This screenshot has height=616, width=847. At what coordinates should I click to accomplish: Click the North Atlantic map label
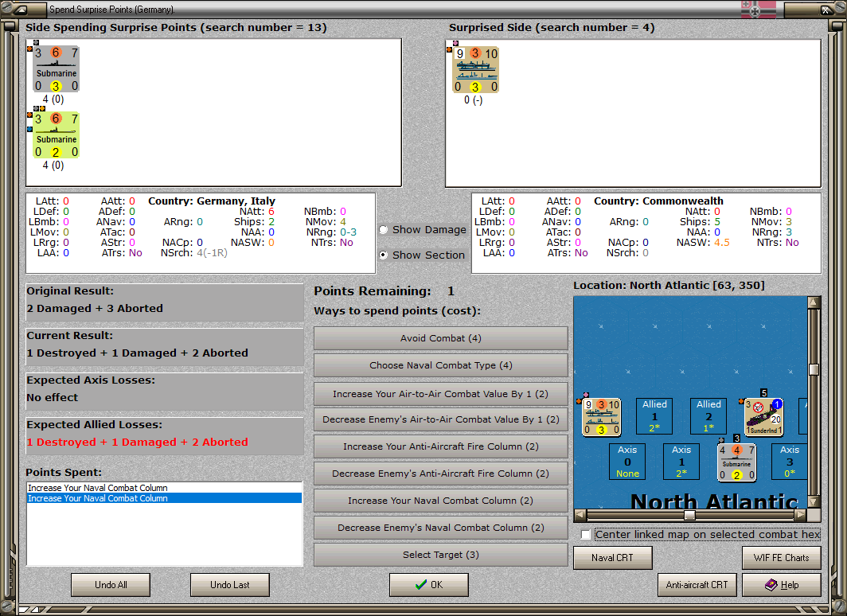714,501
